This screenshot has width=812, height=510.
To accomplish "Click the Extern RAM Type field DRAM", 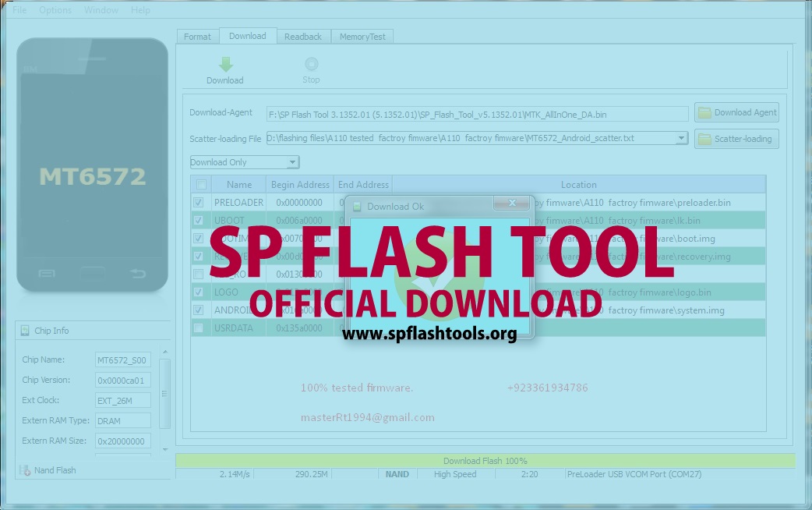I will (122, 420).
